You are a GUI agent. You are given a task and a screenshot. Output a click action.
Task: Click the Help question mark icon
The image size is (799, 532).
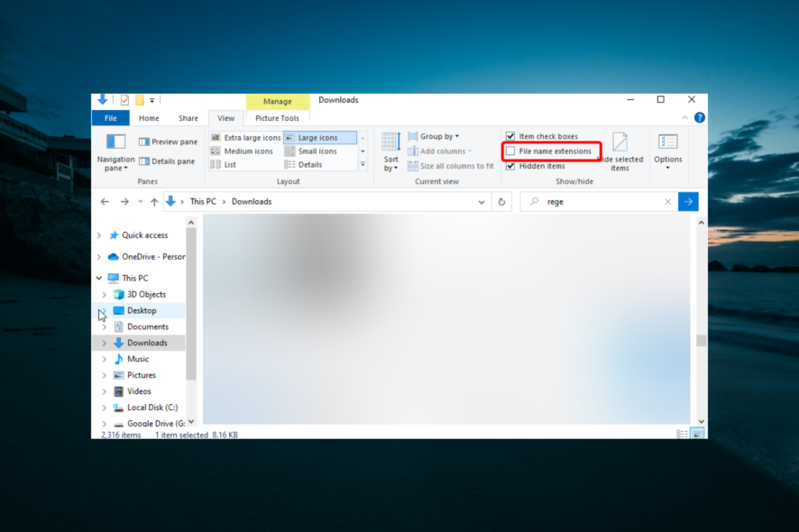coord(700,118)
